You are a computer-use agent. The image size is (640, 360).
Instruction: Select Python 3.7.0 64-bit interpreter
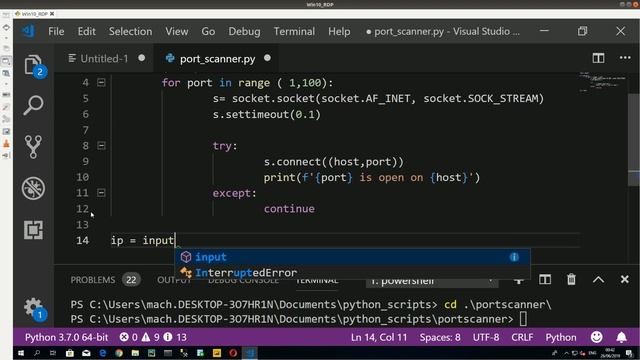67,337
